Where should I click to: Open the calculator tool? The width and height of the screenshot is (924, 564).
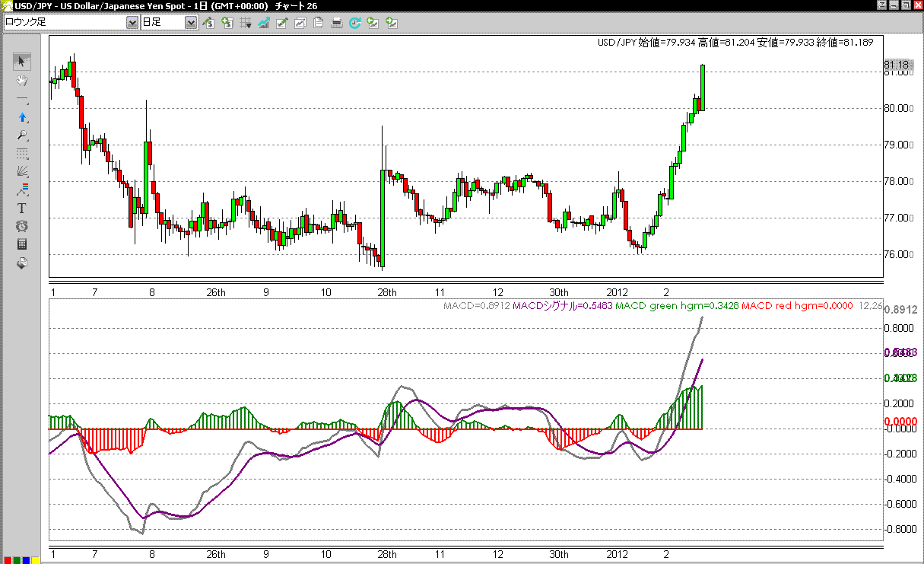23,244
